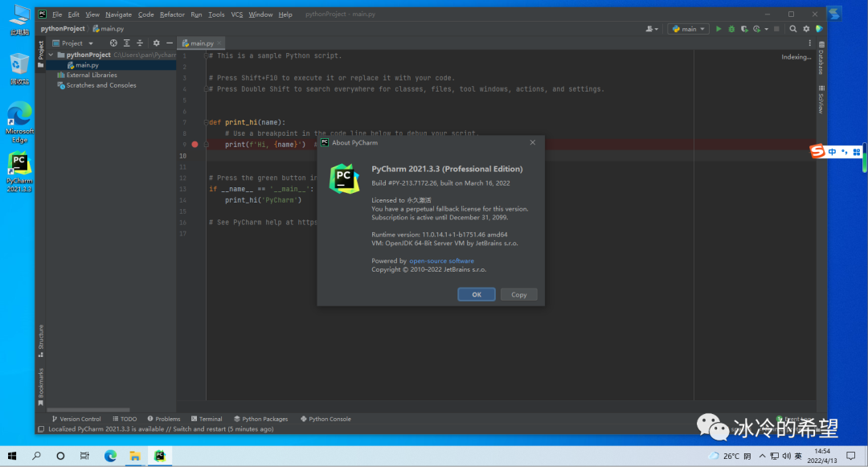Fold the comment block at line 1
The height and width of the screenshot is (467, 868).
click(x=206, y=56)
